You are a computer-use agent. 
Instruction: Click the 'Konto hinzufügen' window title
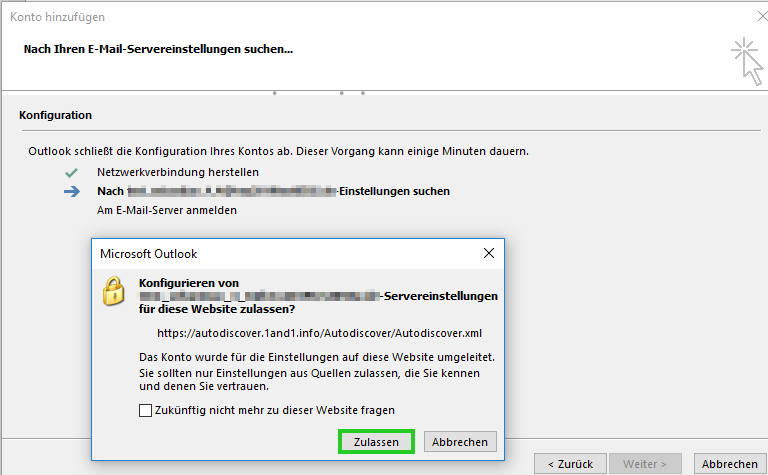click(57, 17)
